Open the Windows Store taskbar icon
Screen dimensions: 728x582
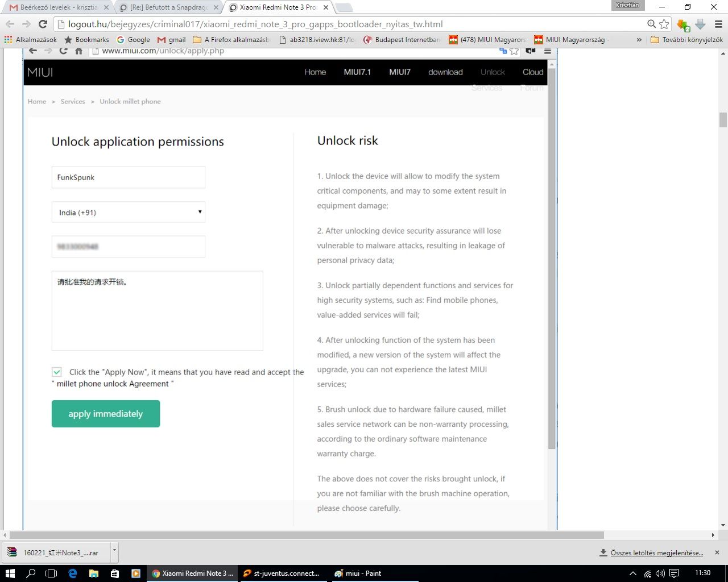(114, 573)
